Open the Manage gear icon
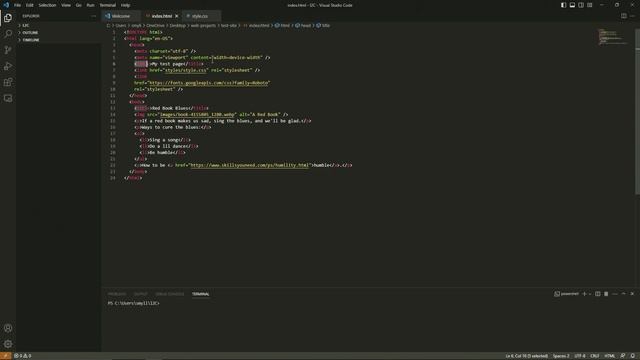Viewport: 640px width, 360px height. 8,344
